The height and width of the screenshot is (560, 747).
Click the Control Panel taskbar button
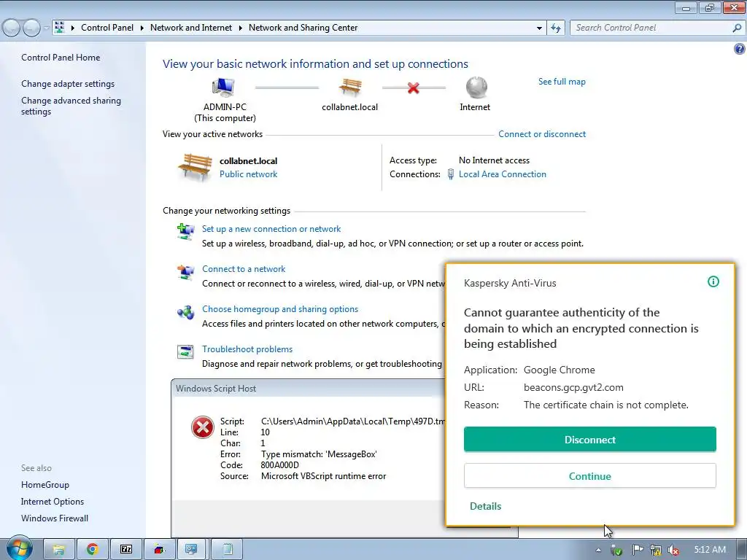pyautogui.click(x=192, y=550)
